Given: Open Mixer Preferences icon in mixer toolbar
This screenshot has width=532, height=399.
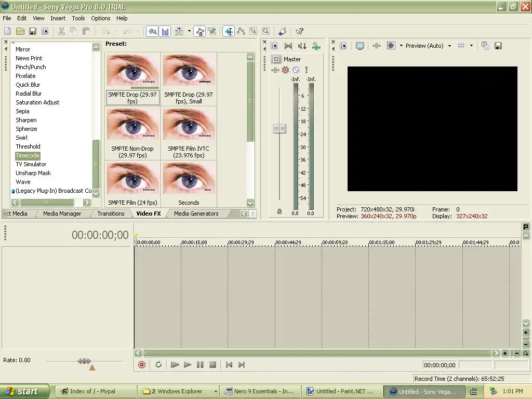Looking at the screenshot, I should tap(274, 46).
